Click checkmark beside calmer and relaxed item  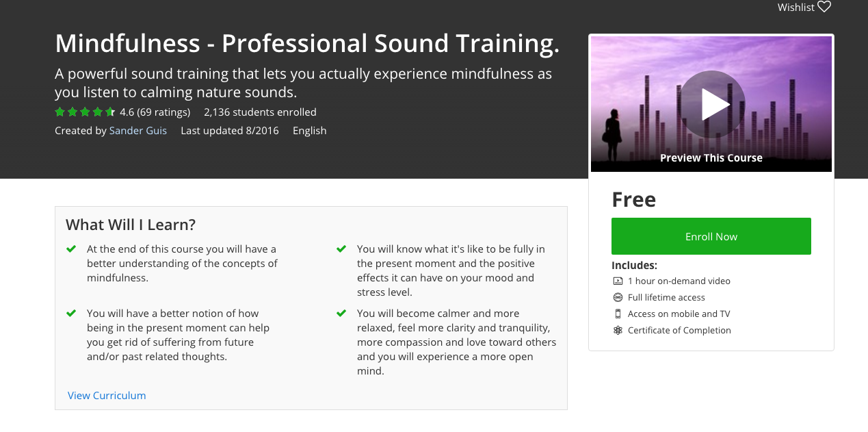[341, 314]
